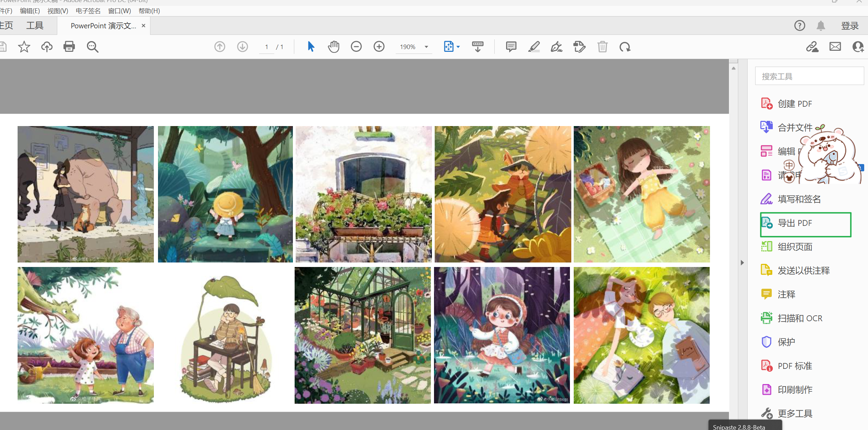Click the star bookmark icon
The height and width of the screenshot is (430, 868).
pos(24,47)
